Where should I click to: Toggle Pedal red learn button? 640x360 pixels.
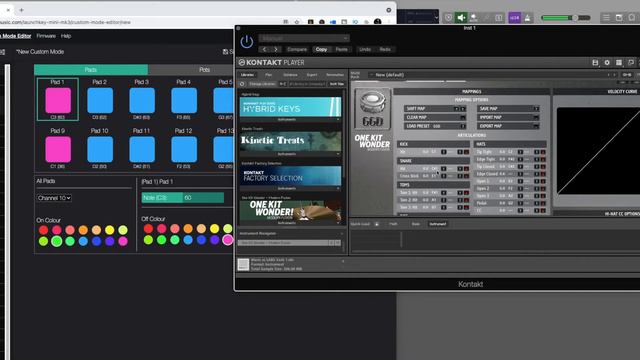[543, 203]
